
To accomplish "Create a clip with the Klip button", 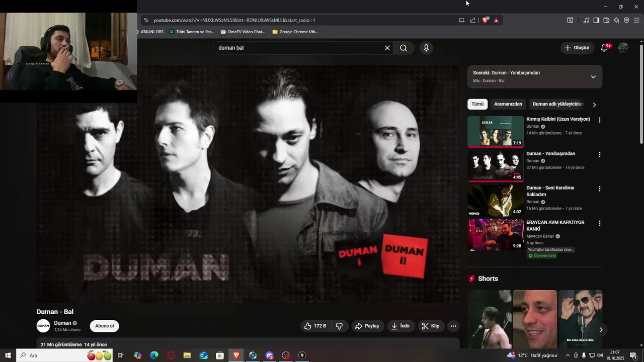I will click(x=431, y=326).
